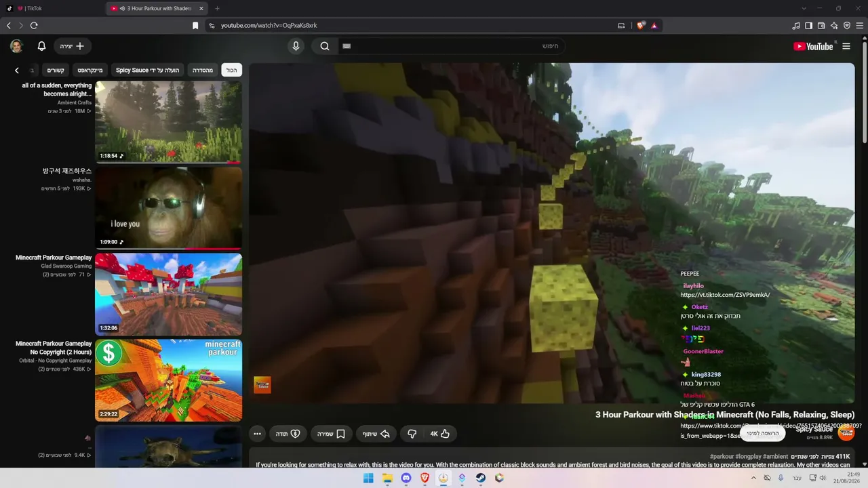Open the on-screen keyboard in the search box
The height and width of the screenshot is (488, 868).
click(x=347, y=46)
